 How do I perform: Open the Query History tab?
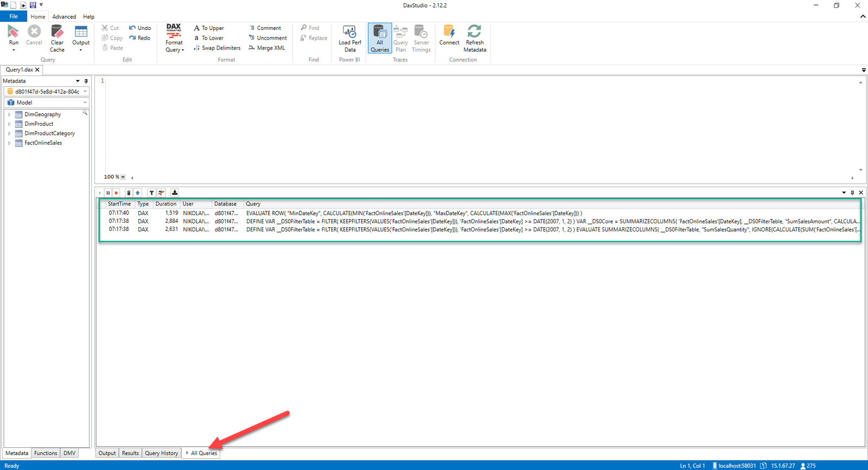click(x=161, y=453)
